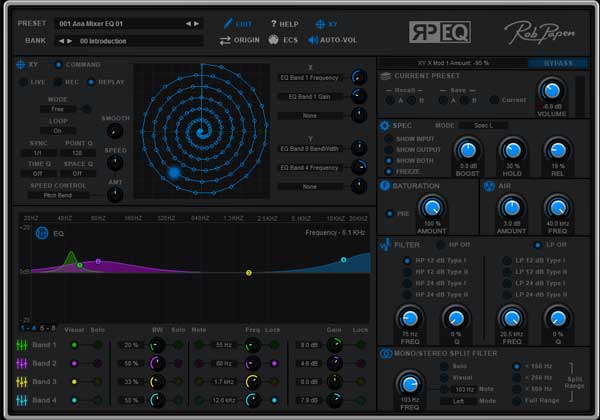Enable the XY Live mode

click(x=24, y=82)
